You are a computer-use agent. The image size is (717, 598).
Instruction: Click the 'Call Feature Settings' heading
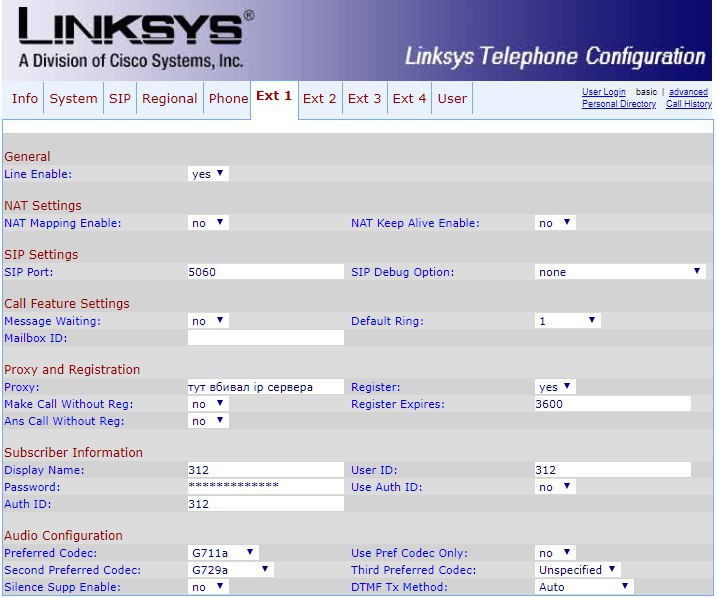(x=67, y=304)
